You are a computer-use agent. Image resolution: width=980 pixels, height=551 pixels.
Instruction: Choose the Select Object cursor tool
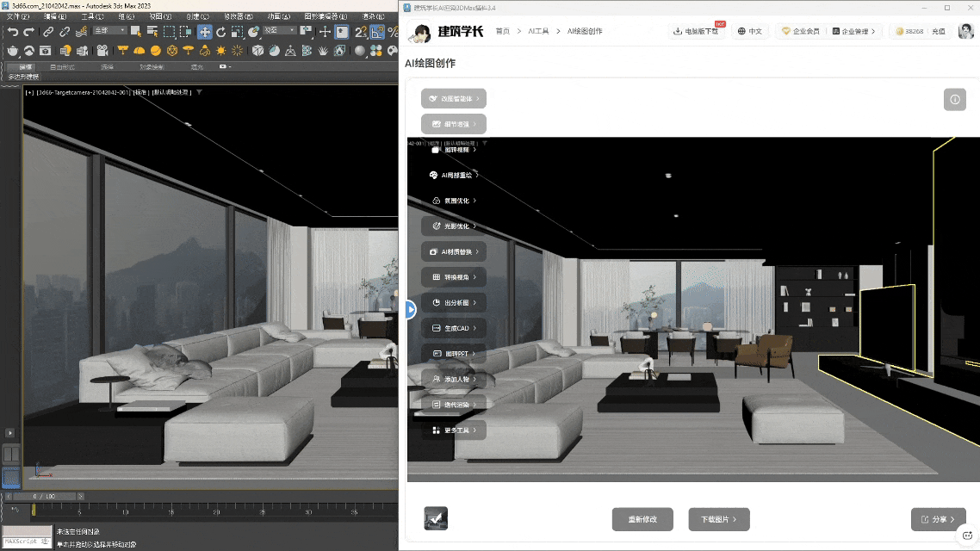[x=135, y=31]
